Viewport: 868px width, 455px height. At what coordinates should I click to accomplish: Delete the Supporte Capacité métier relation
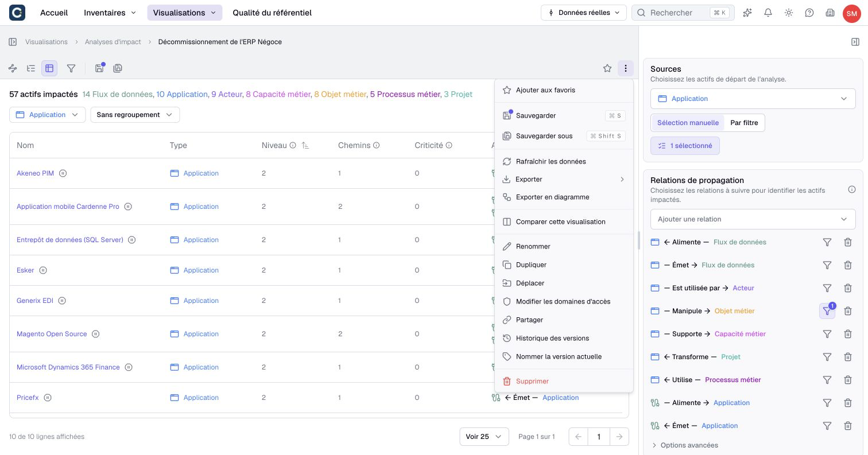point(848,334)
